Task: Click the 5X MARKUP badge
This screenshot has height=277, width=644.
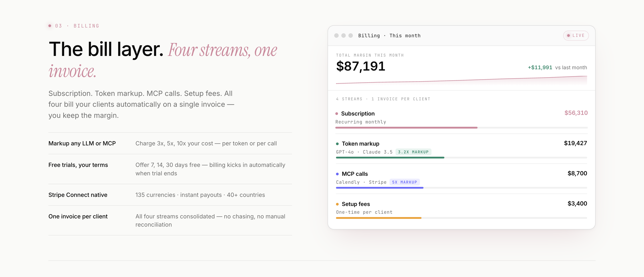Action: 405,182
